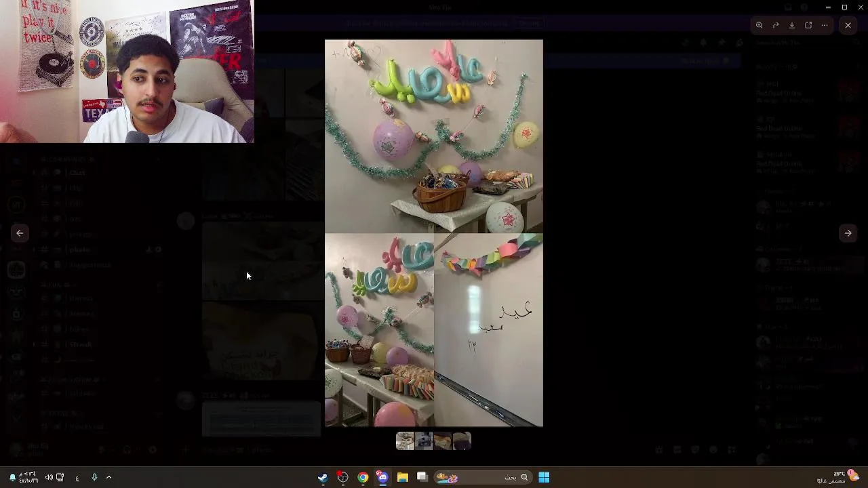Download the image with the download icon
Screen dimensions: 868x488
tap(792, 25)
